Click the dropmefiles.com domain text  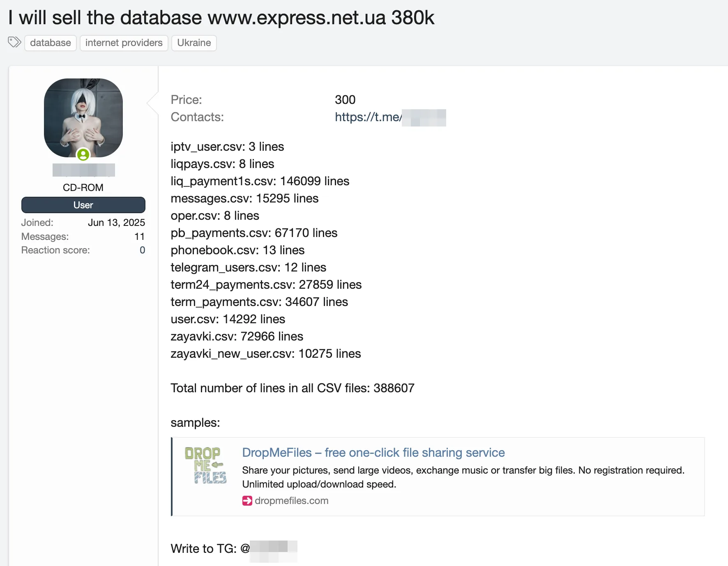(x=291, y=500)
